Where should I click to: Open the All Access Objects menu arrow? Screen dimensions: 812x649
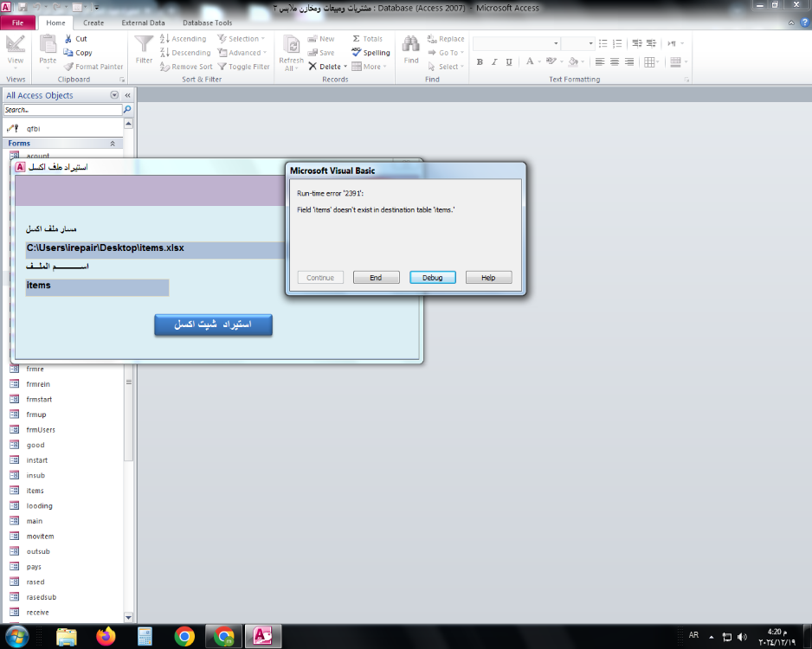(x=114, y=95)
